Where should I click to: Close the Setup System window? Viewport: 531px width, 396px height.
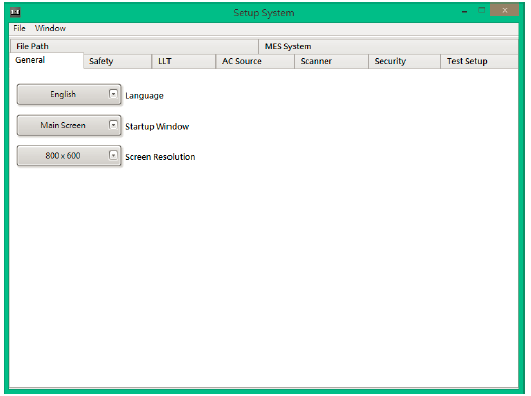[505, 10]
